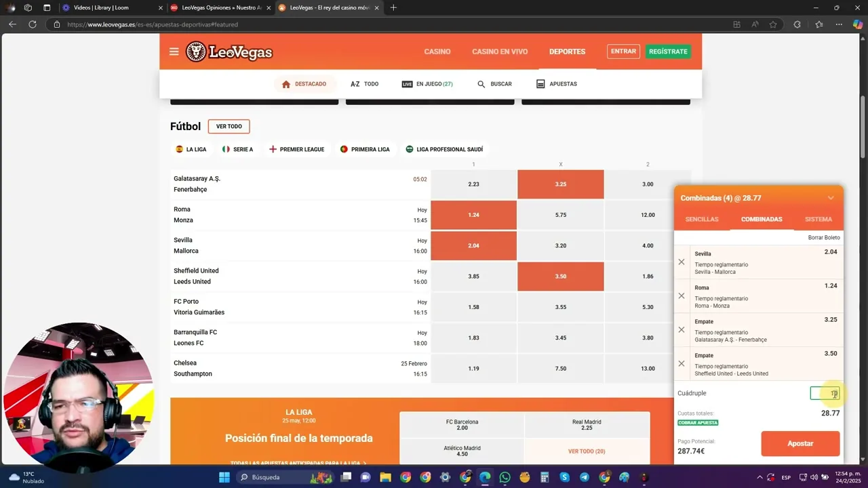Filter by La Liga

(191, 149)
